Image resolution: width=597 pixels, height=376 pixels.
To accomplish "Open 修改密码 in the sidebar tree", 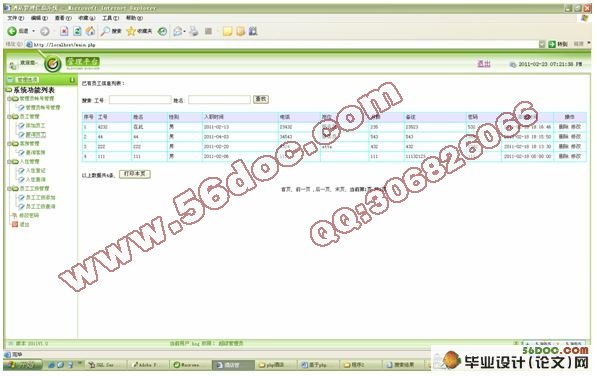I will 29,216.
